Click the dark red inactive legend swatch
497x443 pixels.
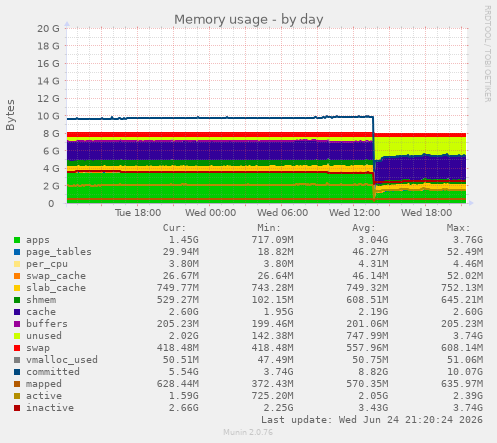[x=17, y=408]
